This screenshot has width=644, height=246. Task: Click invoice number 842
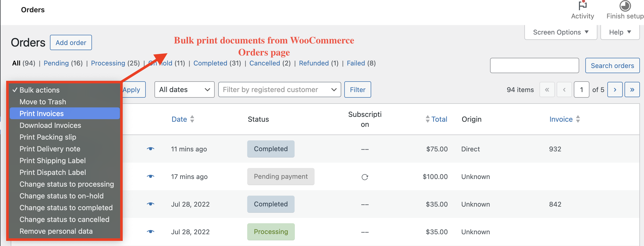(555, 204)
